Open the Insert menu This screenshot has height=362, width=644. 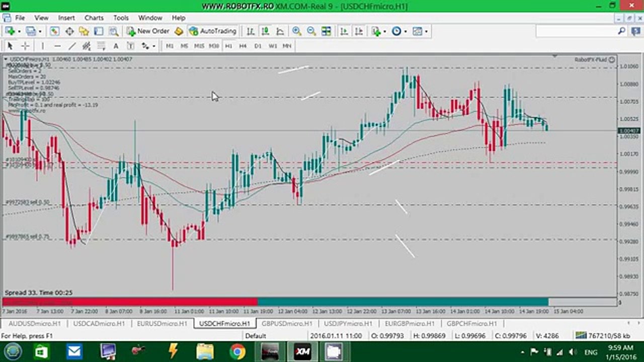[66, 18]
